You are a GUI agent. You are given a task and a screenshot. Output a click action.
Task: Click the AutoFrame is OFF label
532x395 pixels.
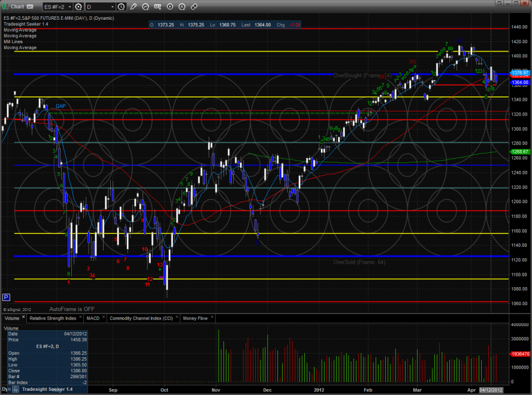pyautogui.click(x=72, y=309)
